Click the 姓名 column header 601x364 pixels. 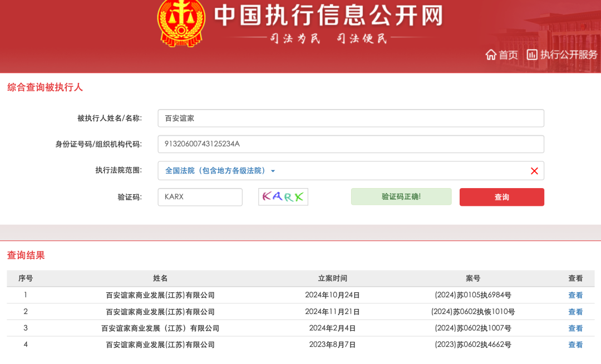tap(160, 278)
